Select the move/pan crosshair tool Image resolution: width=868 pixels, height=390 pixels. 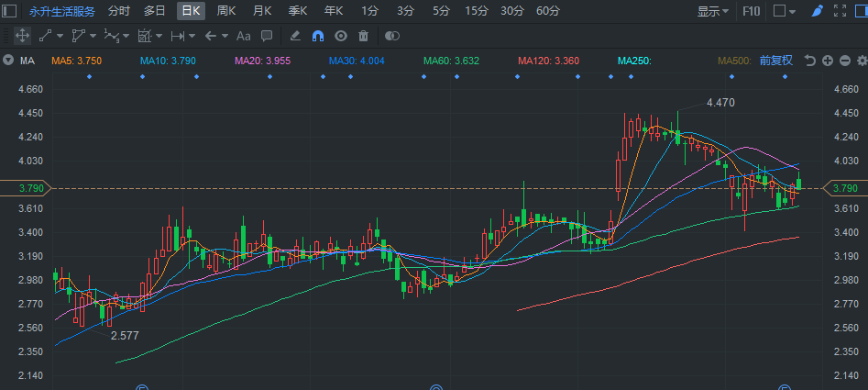[22, 36]
